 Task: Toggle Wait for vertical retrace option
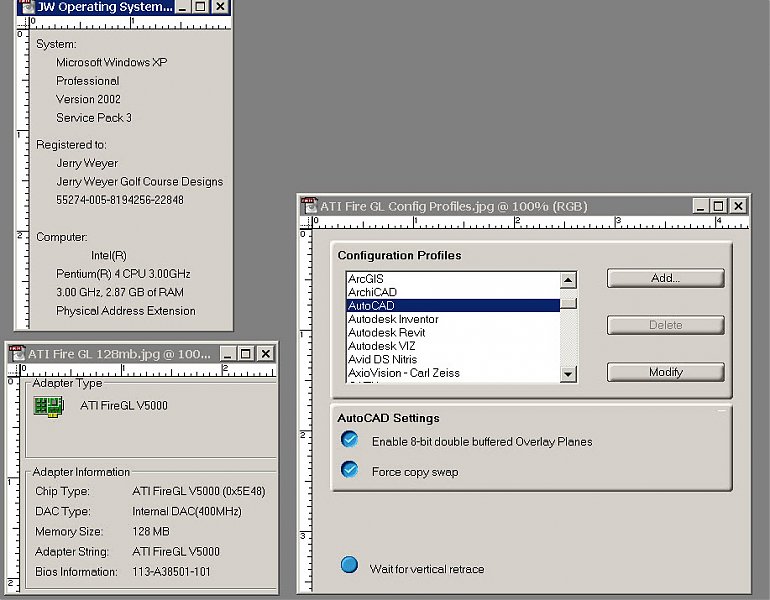349,565
